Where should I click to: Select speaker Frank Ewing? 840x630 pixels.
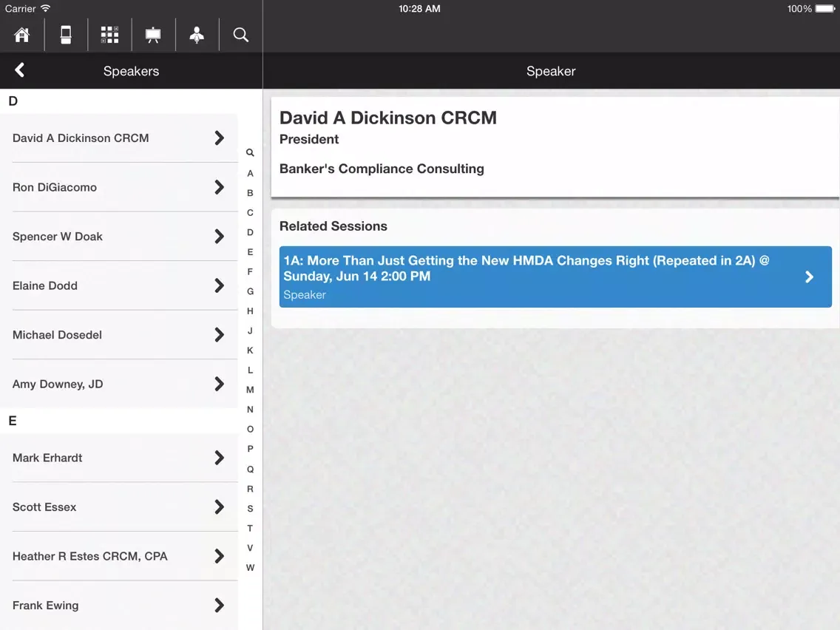point(119,606)
